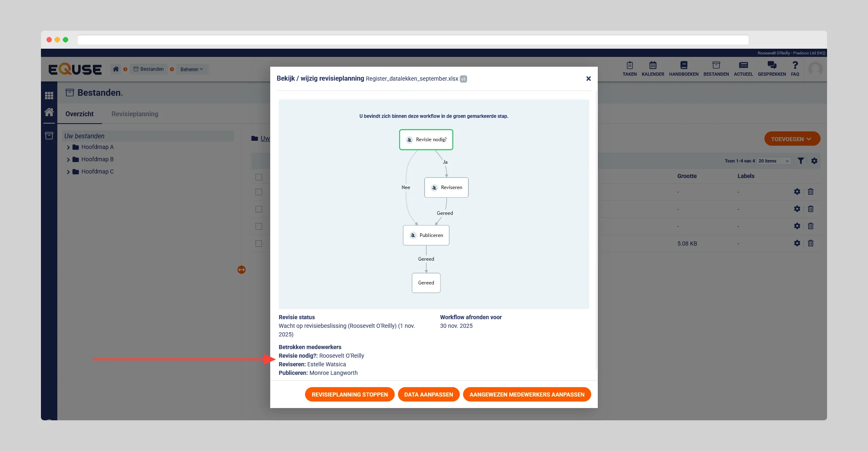Expand the Hoofdmap A folder
The image size is (868, 451).
click(68, 147)
